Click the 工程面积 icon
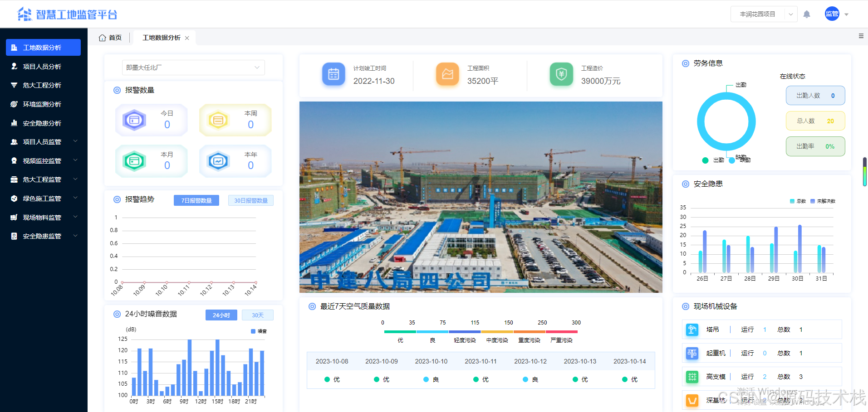Screen dimensions: 868x412 pyautogui.click(x=447, y=74)
